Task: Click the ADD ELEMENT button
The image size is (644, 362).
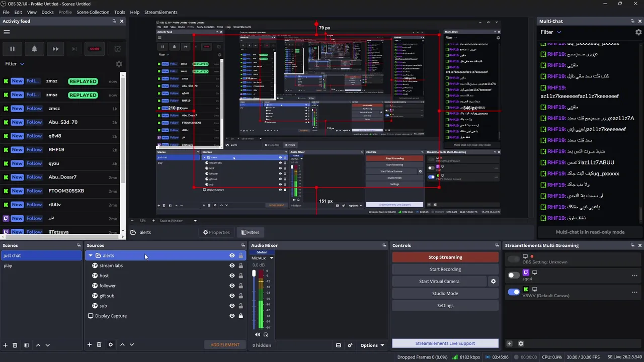Action: point(225,344)
